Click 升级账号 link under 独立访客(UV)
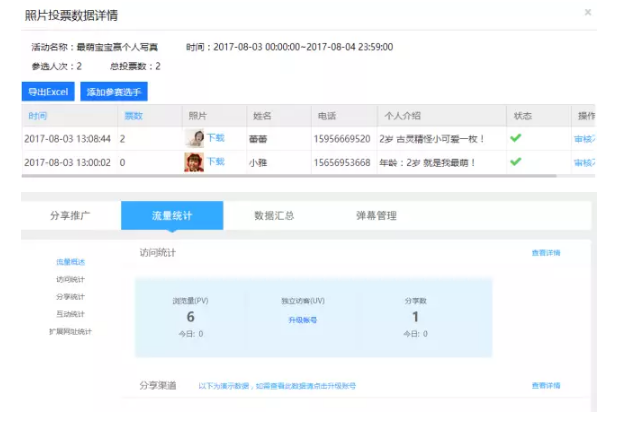Screen dimensions: 617x424 point(303,320)
